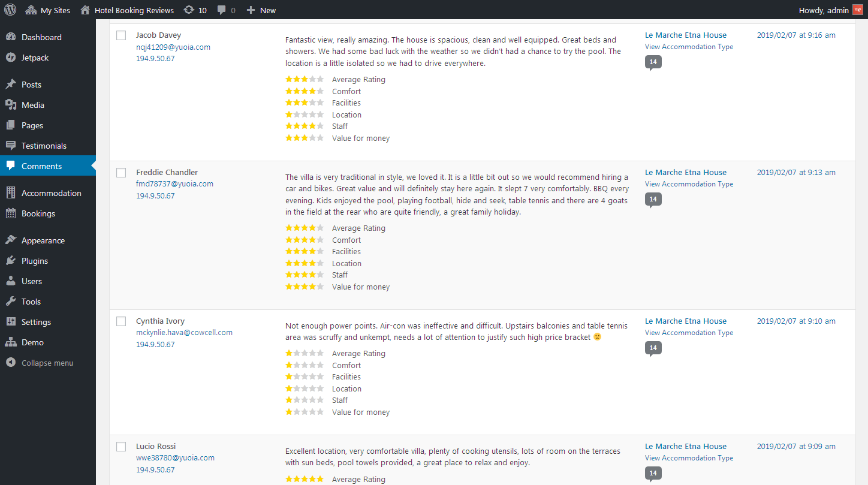Screen dimensions: 868x485
Task: Click email fmd78737@yuoia.com
Action: [174, 184]
